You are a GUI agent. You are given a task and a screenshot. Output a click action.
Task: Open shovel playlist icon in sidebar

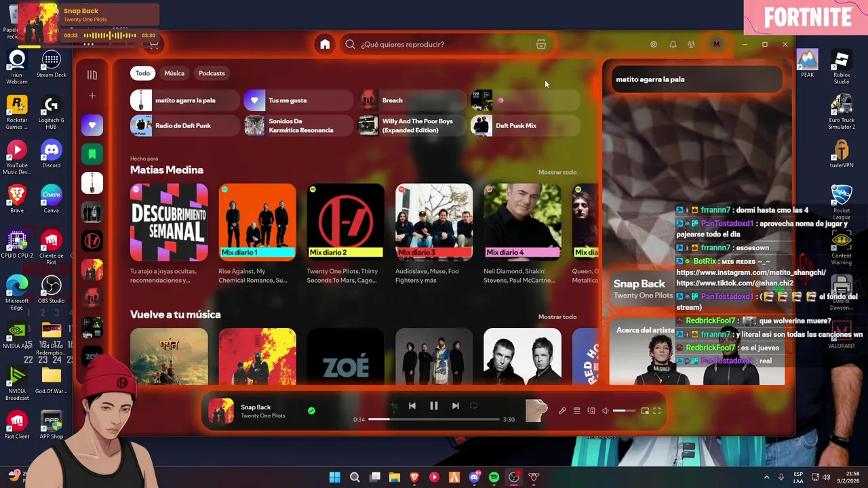click(x=92, y=183)
